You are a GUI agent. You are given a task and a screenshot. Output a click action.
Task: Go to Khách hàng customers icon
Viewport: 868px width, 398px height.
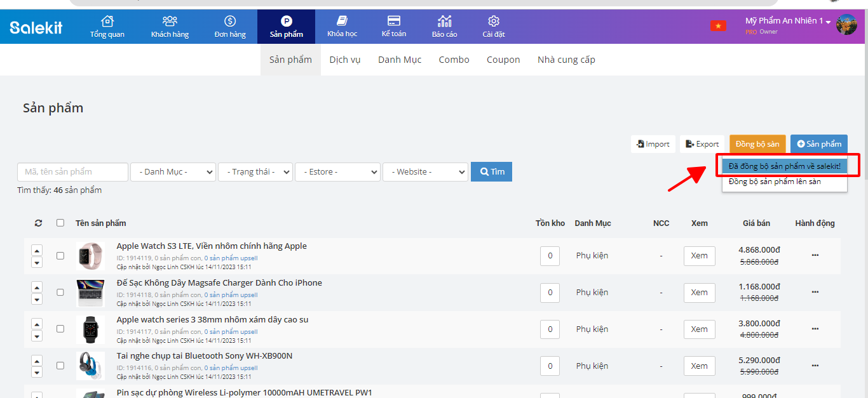[170, 22]
